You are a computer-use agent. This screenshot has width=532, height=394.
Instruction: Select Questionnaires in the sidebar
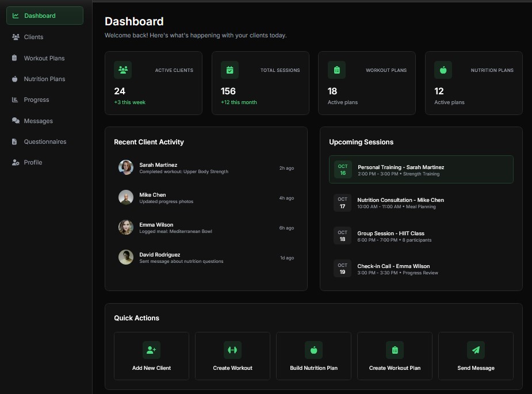point(45,141)
